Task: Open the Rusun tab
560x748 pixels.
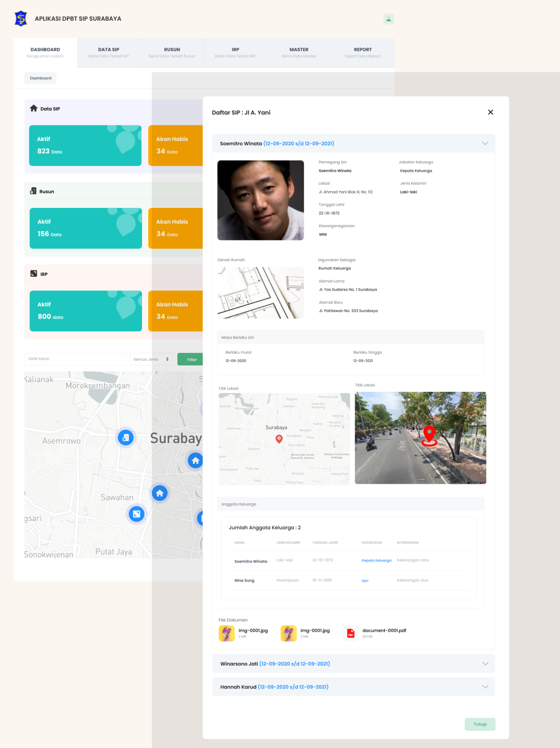Action: pyautogui.click(x=172, y=53)
